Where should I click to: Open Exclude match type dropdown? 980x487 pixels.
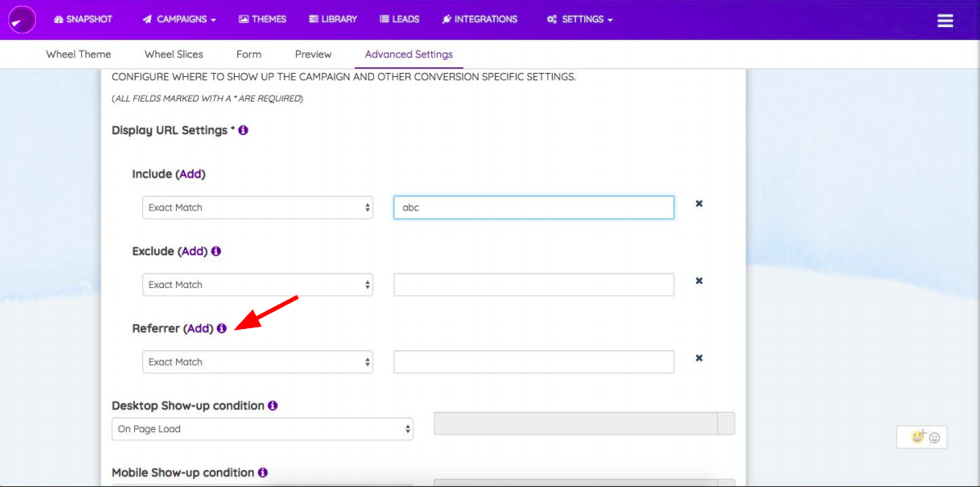(x=258, y=285)
